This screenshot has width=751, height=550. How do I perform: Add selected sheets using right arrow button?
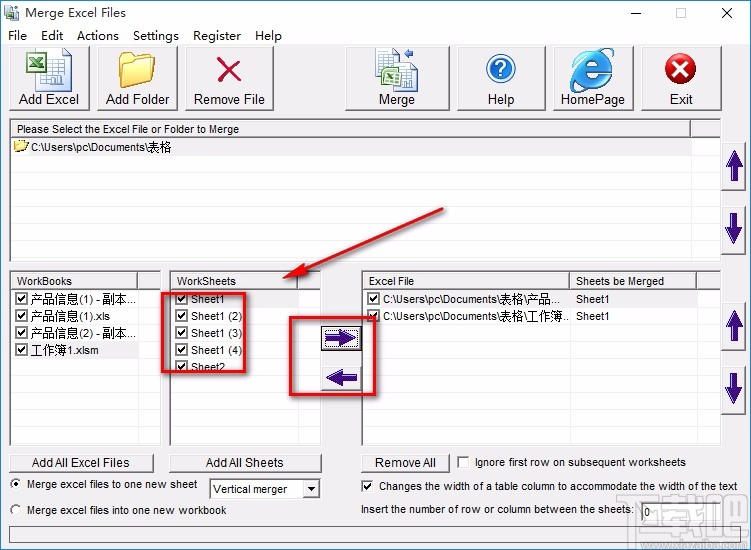[341, 338]
